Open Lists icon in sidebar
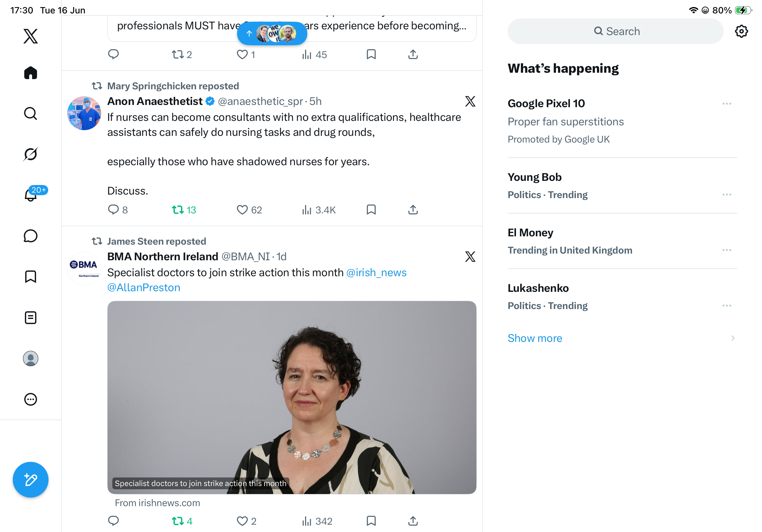 click(x=31, y=317)
